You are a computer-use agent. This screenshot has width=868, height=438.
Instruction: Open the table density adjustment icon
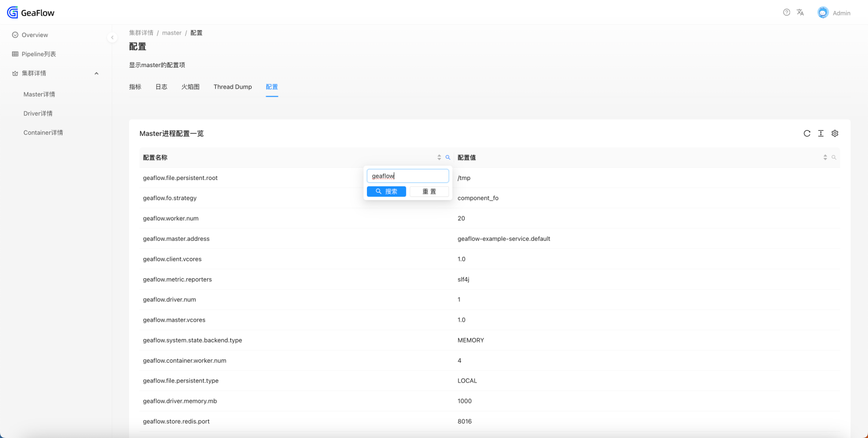(821, 133)
